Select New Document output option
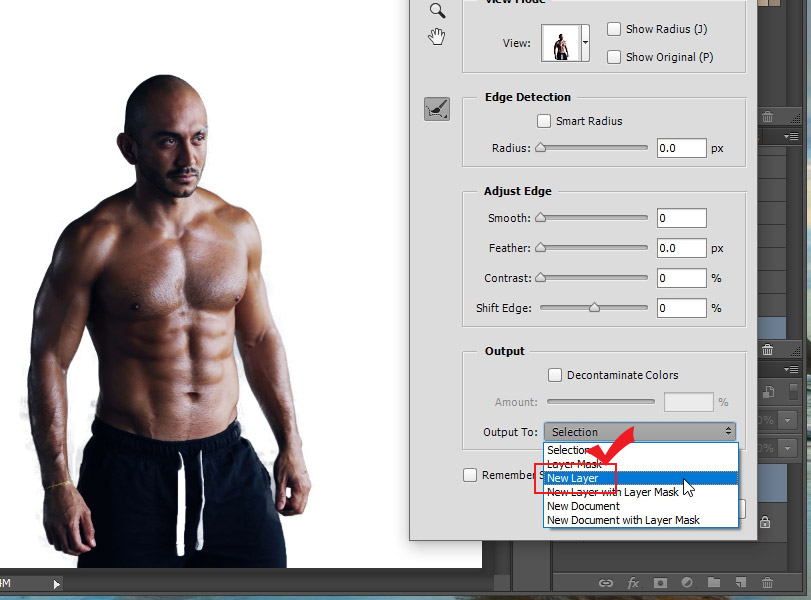 coord(640,506)
